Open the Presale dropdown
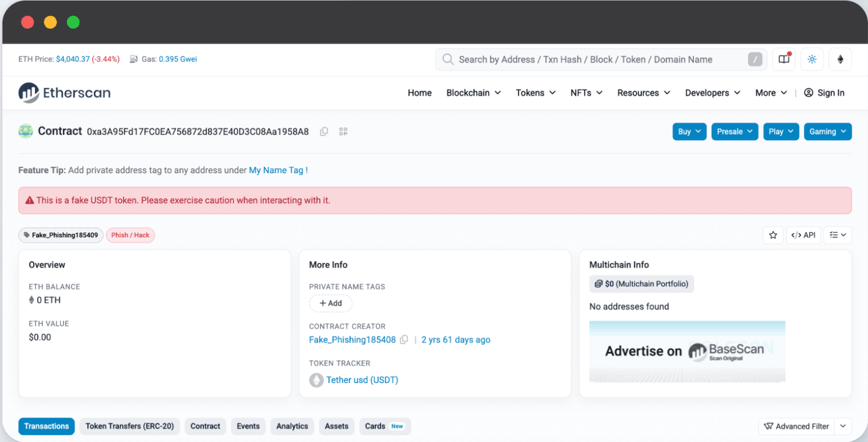868x442 pixels. [x=735, y=132]
